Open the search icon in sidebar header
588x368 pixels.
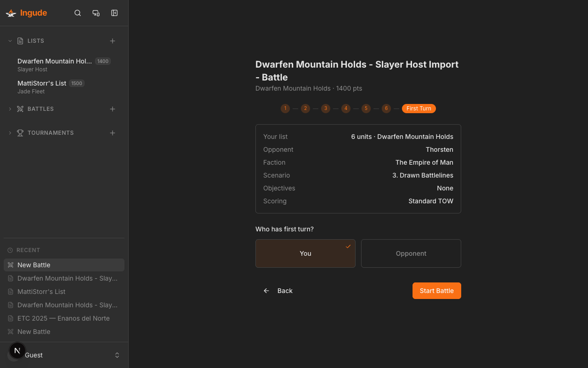(78, 13)
